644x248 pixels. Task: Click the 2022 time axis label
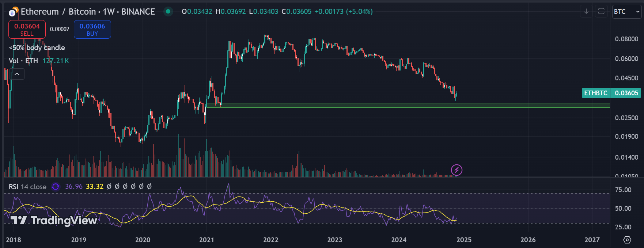271,240
